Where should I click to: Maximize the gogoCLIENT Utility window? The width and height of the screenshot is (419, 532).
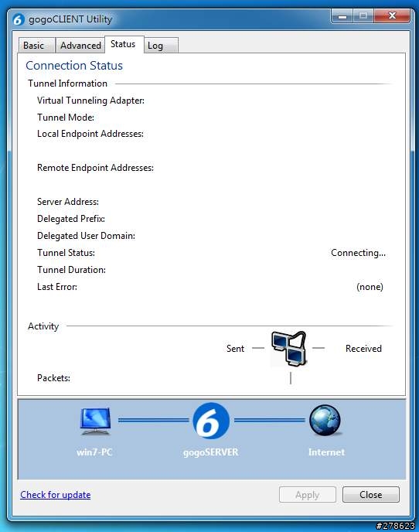click(x=363, y=16)
